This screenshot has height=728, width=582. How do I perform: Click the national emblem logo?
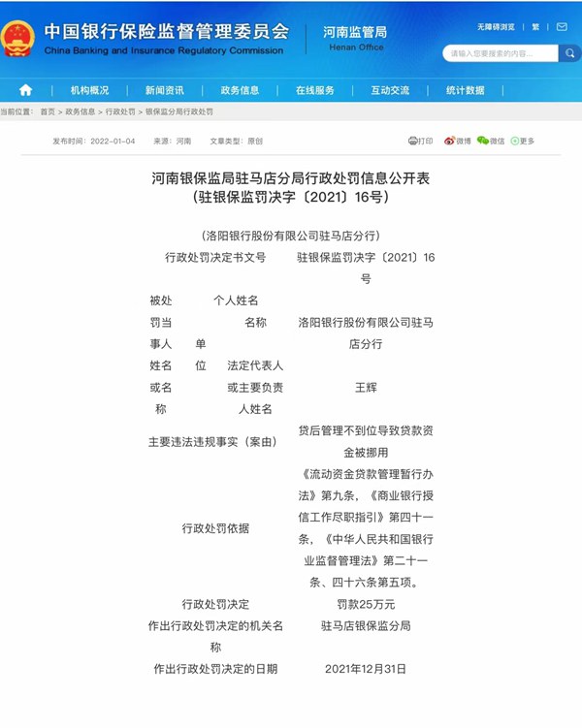click(x=18, y=39)
